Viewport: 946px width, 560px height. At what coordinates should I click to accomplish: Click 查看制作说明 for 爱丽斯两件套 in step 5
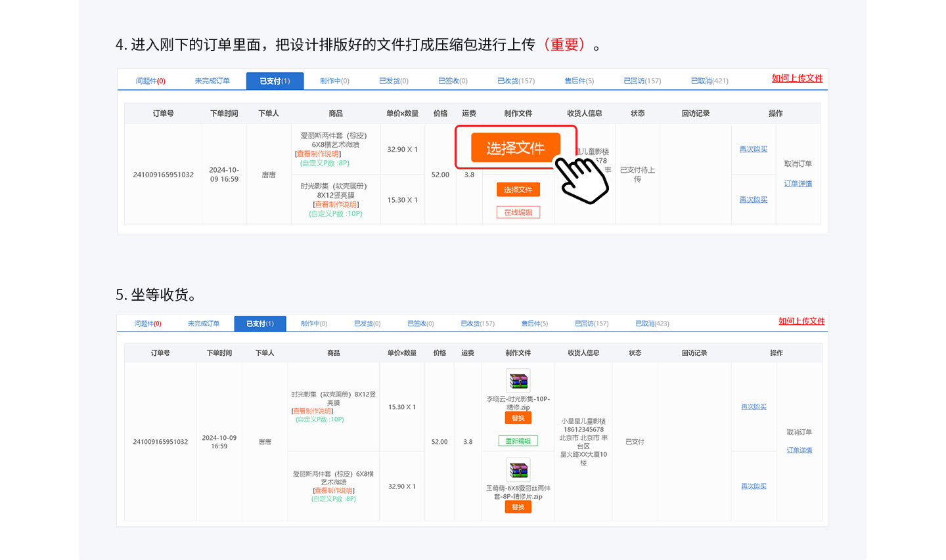334,490
